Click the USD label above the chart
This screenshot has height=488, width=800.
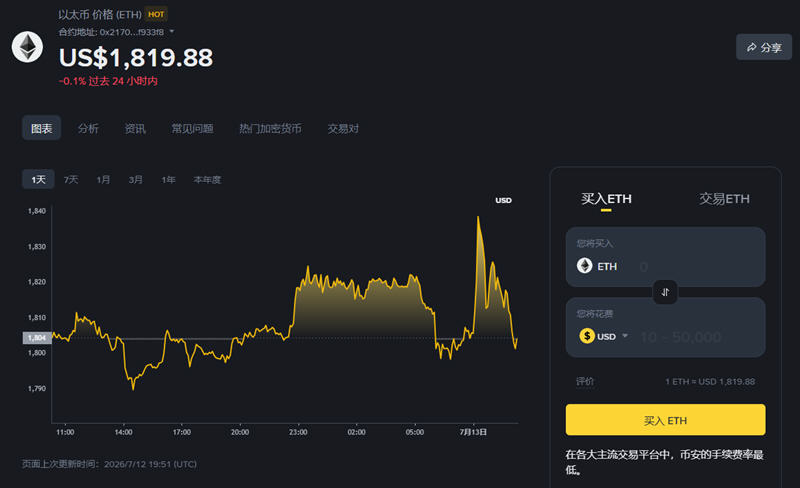(x=503, y=200)
